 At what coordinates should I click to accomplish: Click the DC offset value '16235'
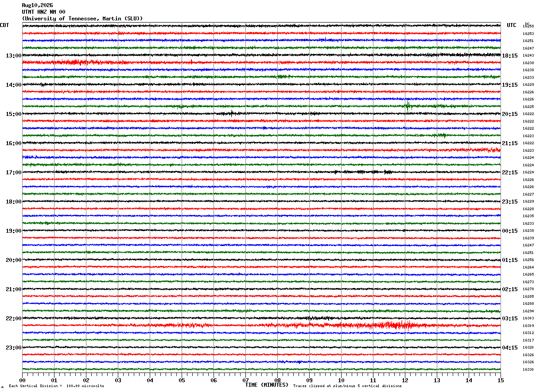[x=528, y=216]
